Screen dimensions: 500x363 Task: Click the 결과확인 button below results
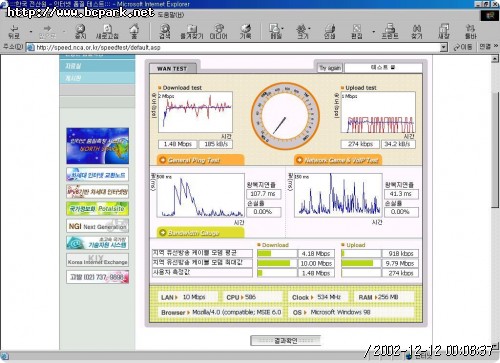[286, 340]
